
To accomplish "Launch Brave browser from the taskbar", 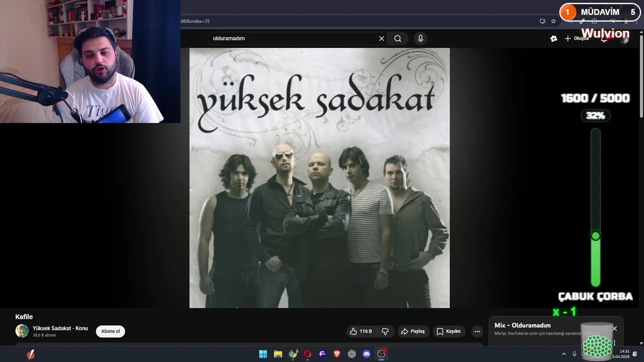I will 337,354.
